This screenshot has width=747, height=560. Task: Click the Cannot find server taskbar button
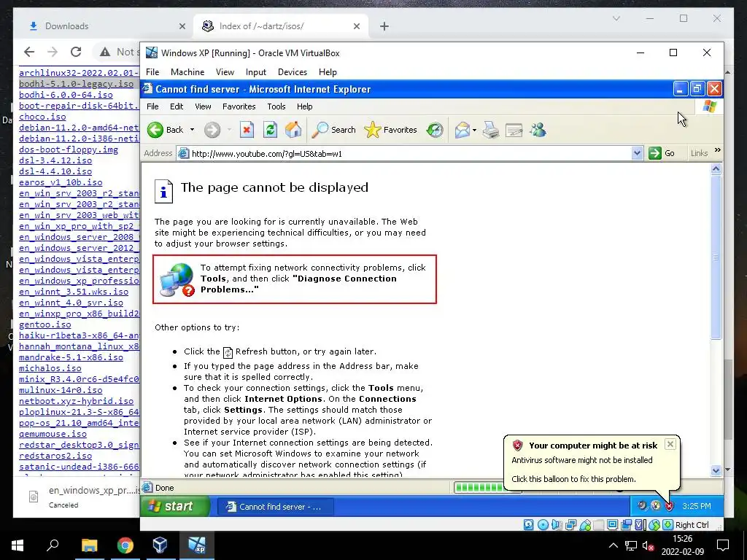point(275,507)
